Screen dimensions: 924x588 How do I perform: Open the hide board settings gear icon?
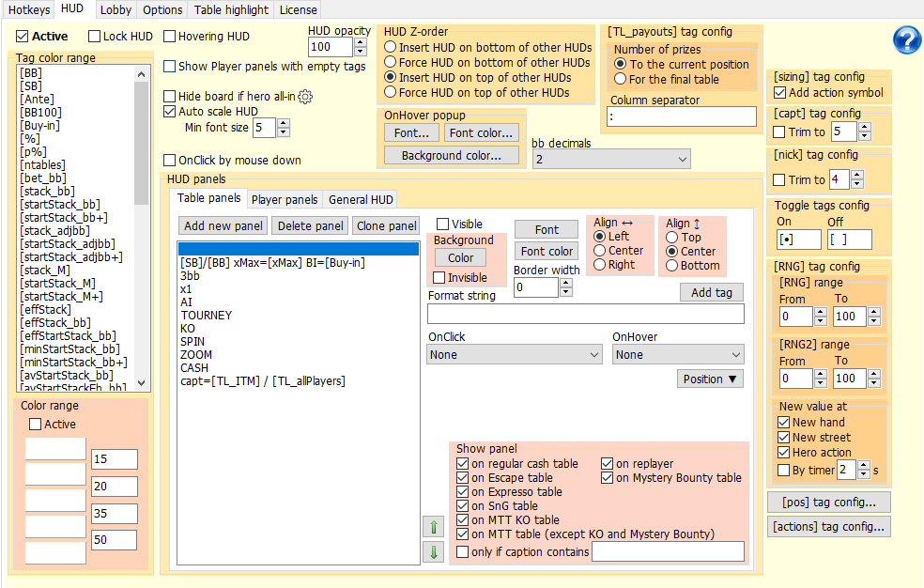click(x=305, y=97)
